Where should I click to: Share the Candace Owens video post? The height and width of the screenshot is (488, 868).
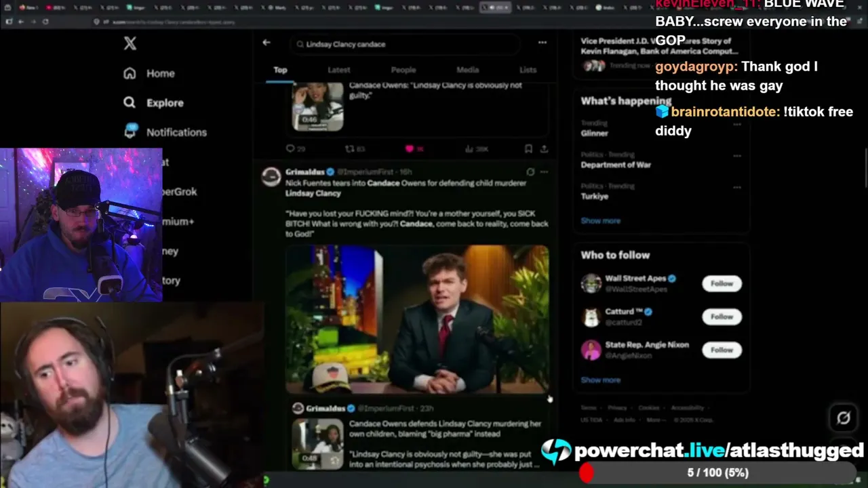click(544, 148)
